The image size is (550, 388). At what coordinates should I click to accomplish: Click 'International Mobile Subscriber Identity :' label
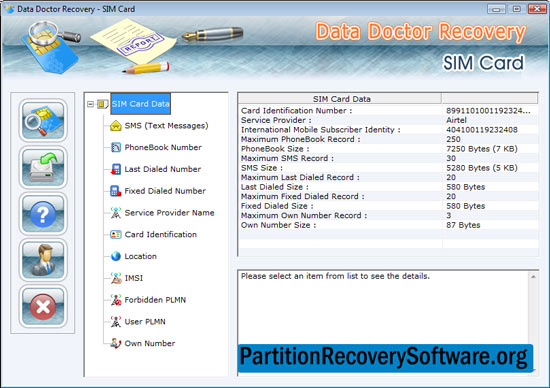point(321,129)
